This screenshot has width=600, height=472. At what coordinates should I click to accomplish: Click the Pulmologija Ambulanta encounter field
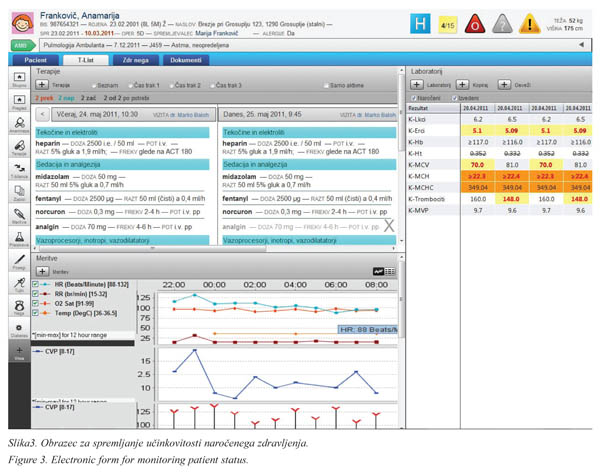(312, 45)
